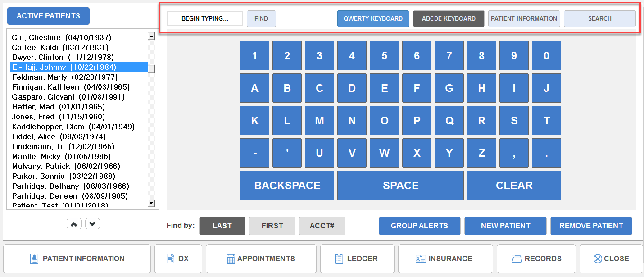Open the Active Patients list selector

[48, 16]
